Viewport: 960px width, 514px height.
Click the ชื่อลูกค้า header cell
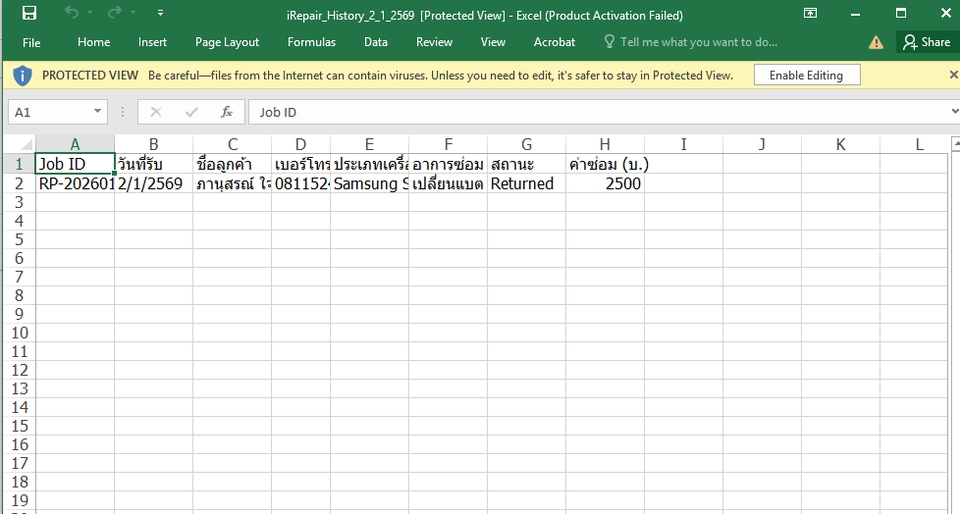232,164
